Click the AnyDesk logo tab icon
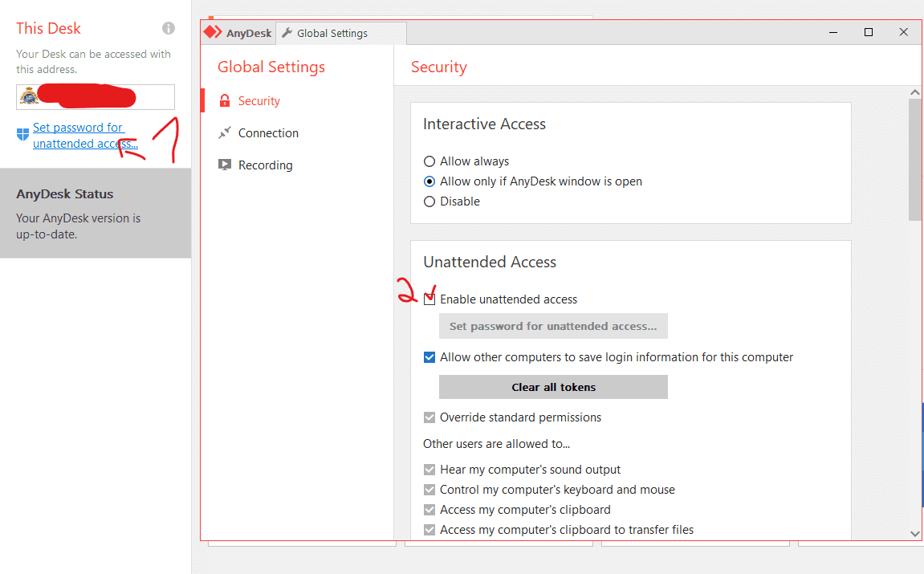Viewport: 924px width, 574px height. point(212,33)
